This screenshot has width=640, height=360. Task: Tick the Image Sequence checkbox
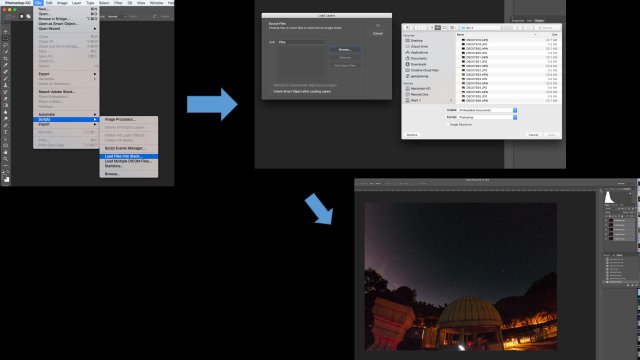point(448,124)
